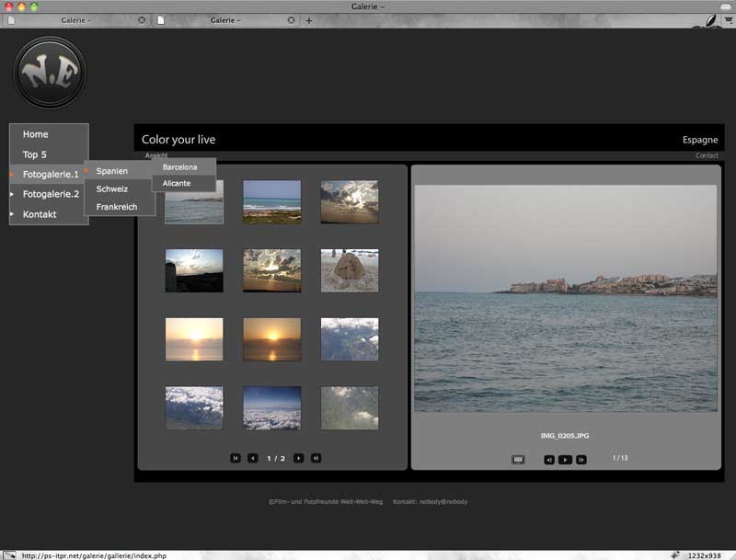Toggle the toolbar pill button in title bar
The image size is (736, 560).
coord(726,6)
